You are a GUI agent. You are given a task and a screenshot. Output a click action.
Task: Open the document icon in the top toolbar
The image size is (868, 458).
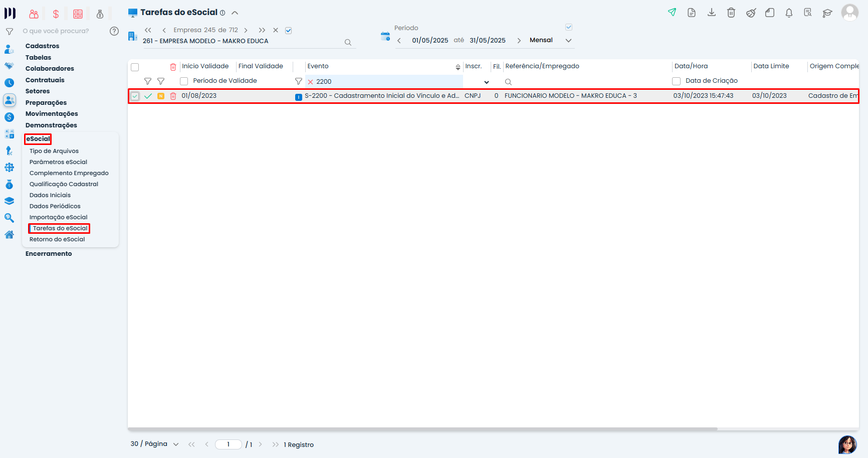point(692,13)
